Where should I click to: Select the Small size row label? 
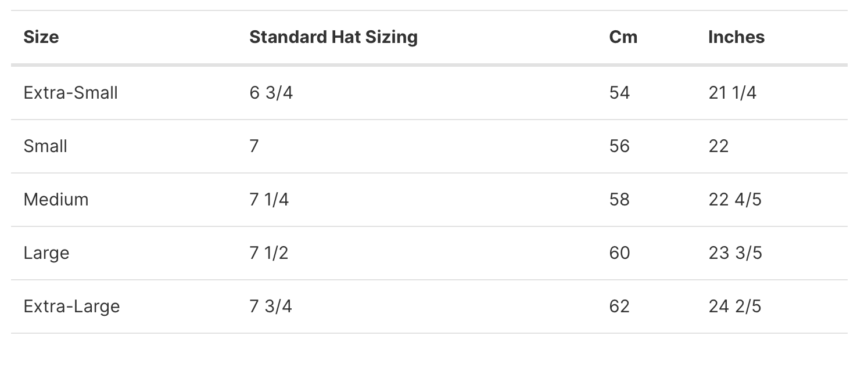coord(45,146)
